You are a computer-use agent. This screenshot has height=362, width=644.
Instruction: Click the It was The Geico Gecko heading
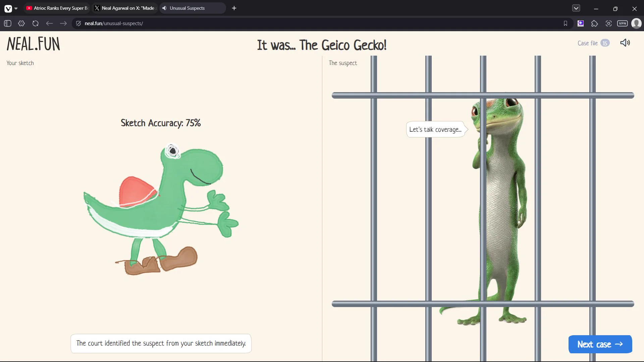pos(322,45)
